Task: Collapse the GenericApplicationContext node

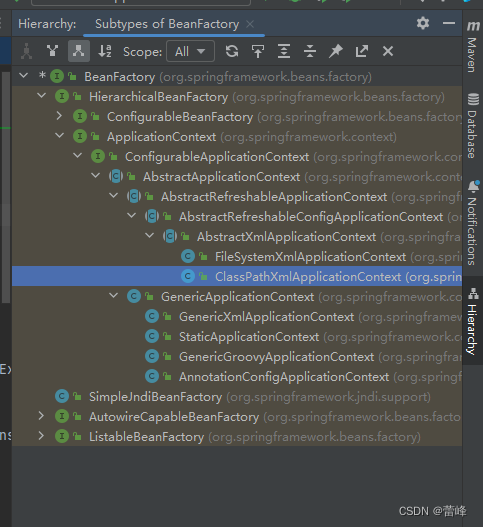Action: point(114,296)
